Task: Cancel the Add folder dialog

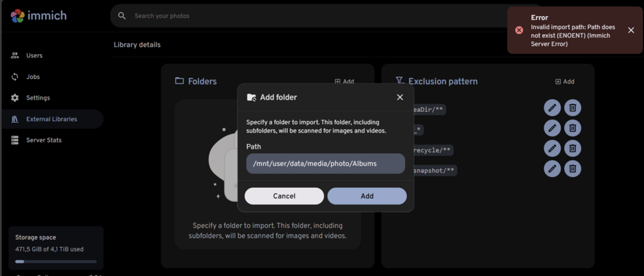Action: coord(284,196)
